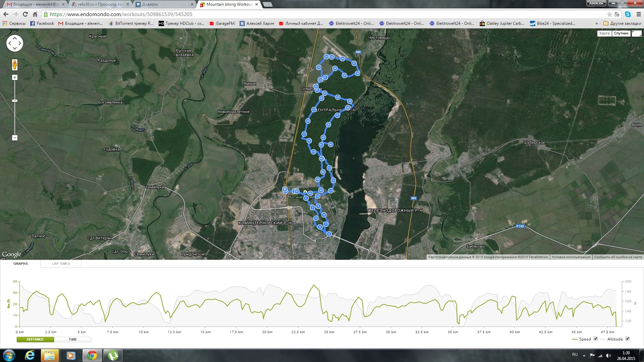Switch to the LAP TIMES tab
This screenshot has height=362, width=644.
pyautogui.click(x=61, y=264)
